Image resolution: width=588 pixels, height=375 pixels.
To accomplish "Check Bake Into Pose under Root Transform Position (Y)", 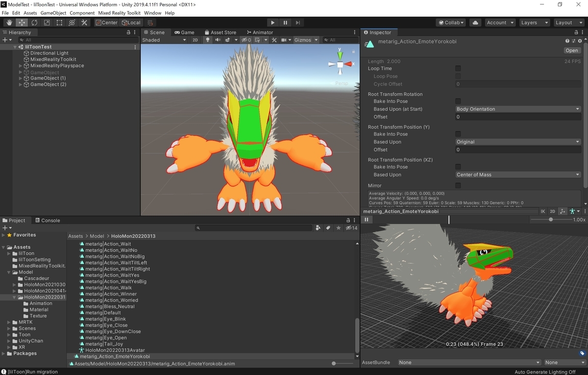I will click(x=458, y=134).
